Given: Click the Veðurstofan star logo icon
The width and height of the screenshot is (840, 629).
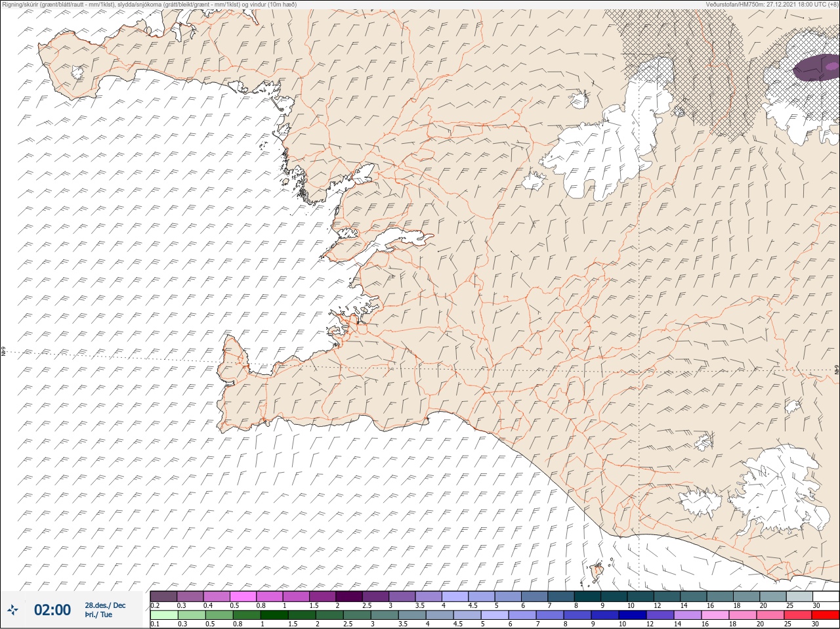Looking at the screenshot, I should click(x=13, y=611).
